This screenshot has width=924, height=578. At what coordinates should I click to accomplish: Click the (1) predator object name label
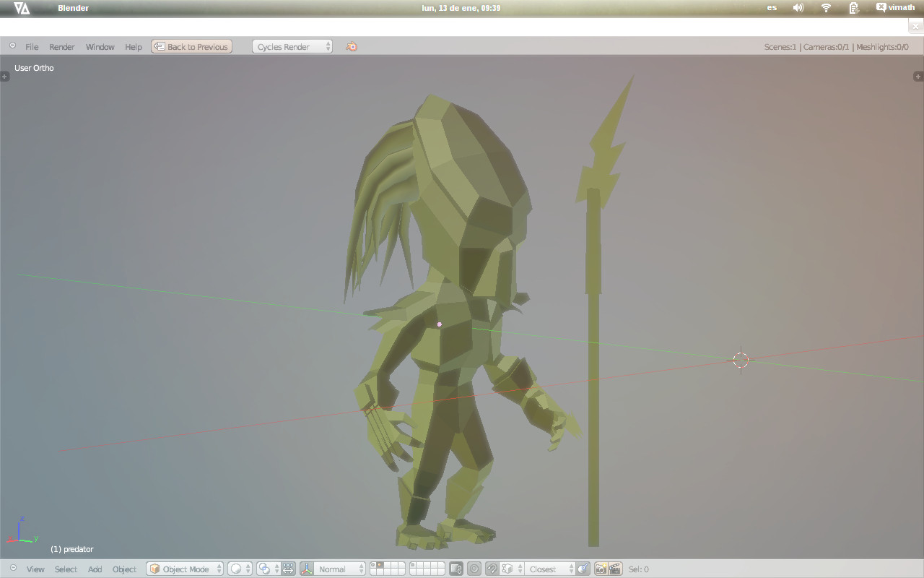tap(71, 549)
